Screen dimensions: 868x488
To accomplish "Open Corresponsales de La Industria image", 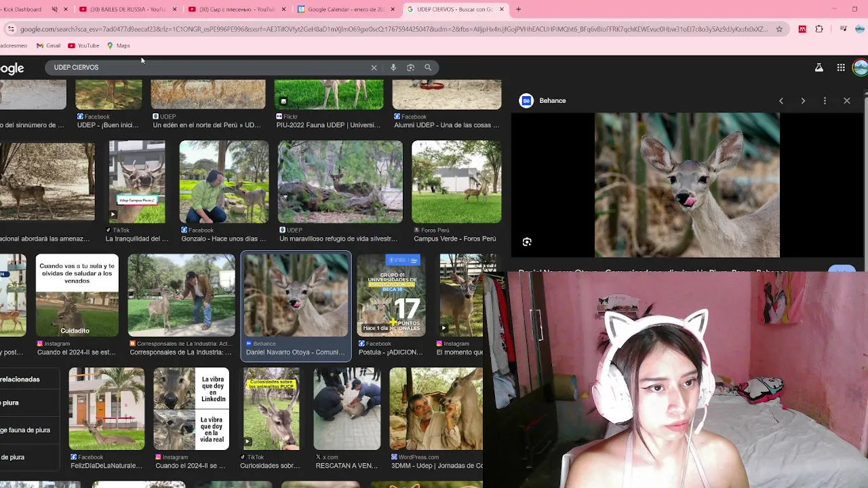I will [x=181, y=296].
